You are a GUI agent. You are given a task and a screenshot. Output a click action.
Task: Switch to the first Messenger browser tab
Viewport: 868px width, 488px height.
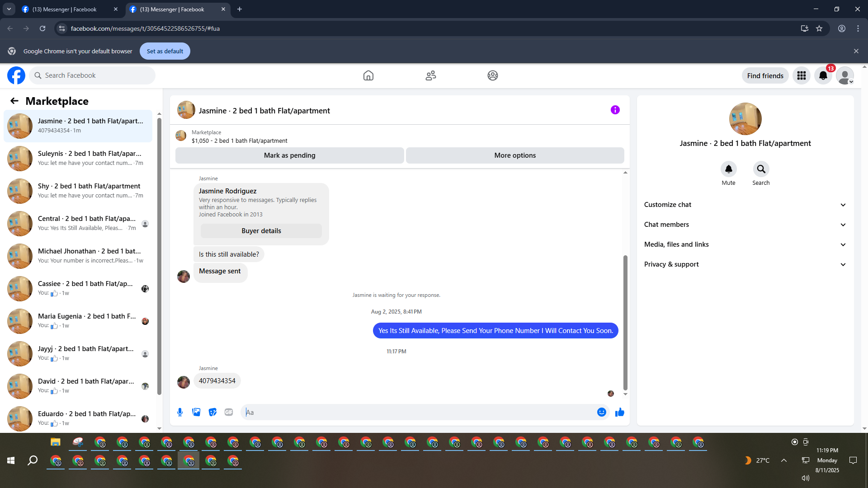tap(65, 9)
